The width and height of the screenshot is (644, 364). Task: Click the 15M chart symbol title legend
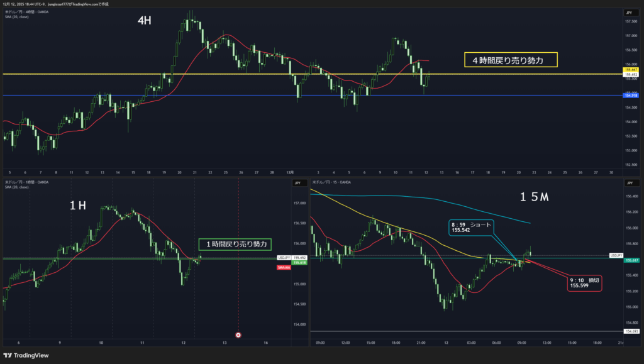point(330,182)
